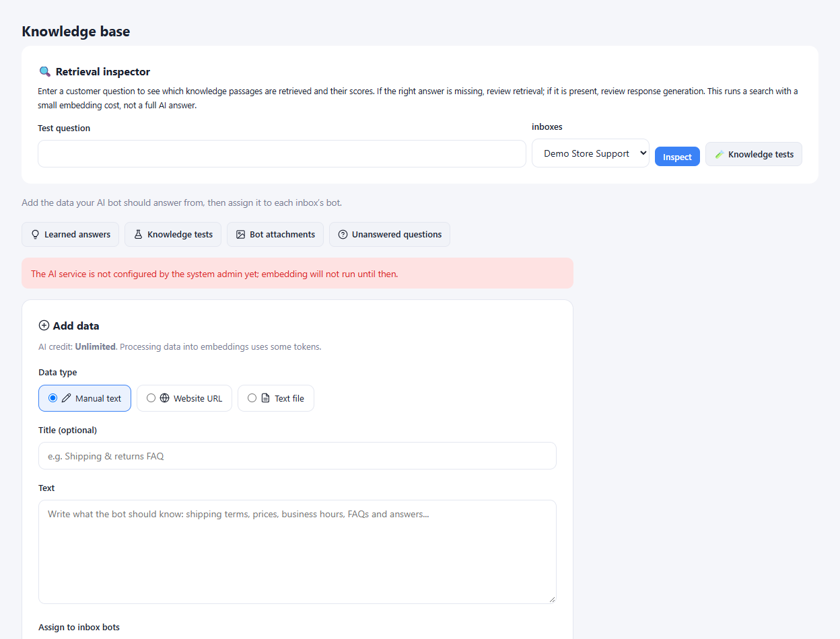Select the Website URL radio button
The width and height of the screenshot is (840, 639).
coord(151,398)
